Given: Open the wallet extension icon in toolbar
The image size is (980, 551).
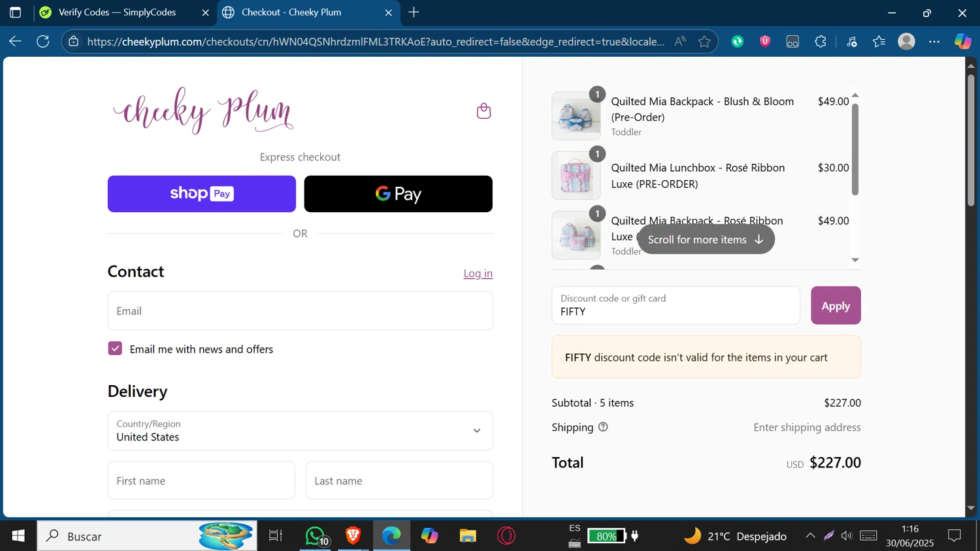Looking at the screenshot, I should pos(792,42).
